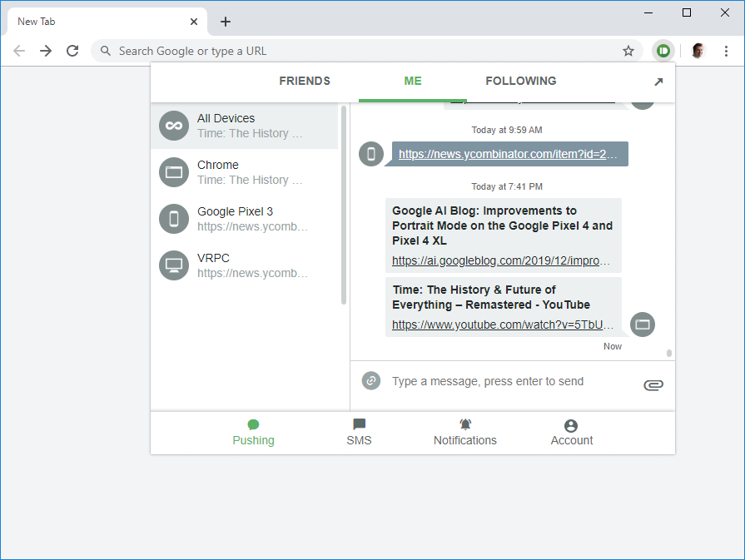This screenshot has width=745, height=560.
Task: Click the 'Today at 7:41 PM' timestamp
Action: tap(506, 186)
